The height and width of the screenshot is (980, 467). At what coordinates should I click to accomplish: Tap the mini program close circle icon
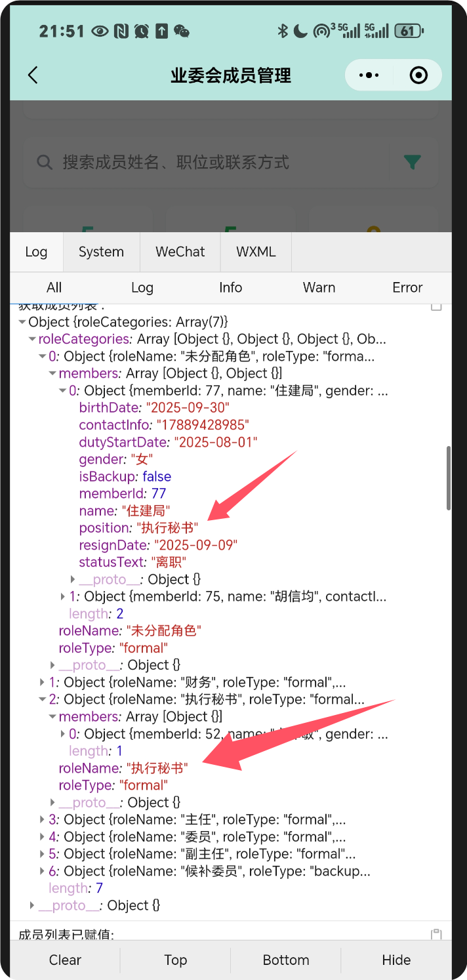pyautogui.click(x=418, y=75)
